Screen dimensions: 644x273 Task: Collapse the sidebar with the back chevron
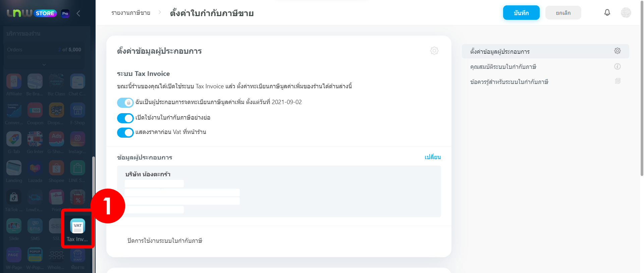78,13
